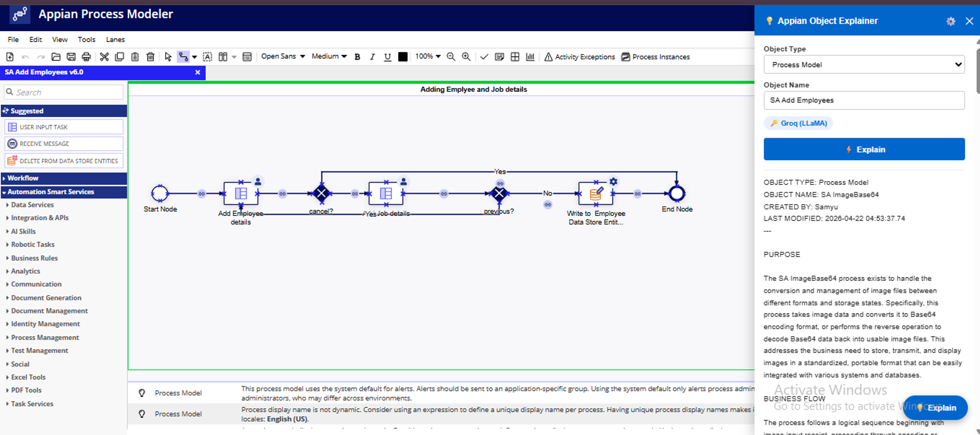Select the cancel? gateway node
This screenshot has width=980, height=435.
[322, 193]
